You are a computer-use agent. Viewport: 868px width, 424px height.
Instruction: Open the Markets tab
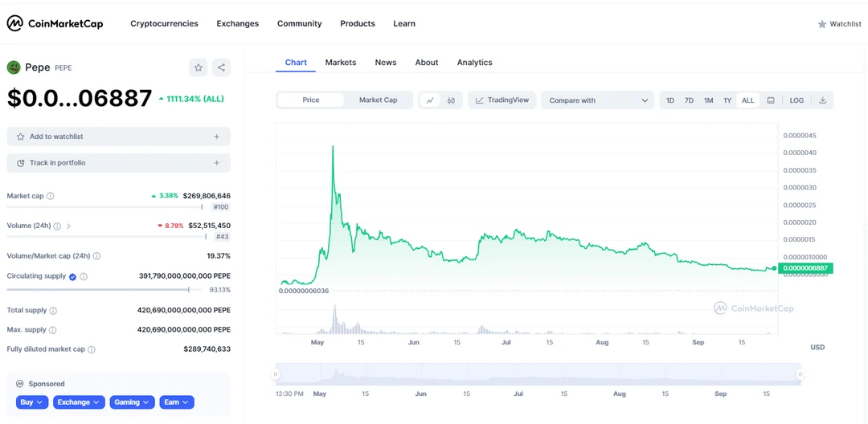pyautogui.click(x=341, y=63)
